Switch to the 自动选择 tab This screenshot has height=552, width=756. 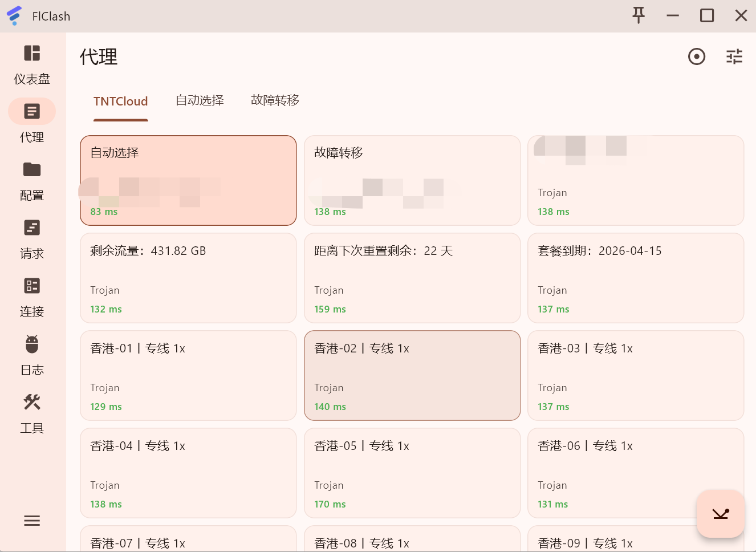pyautogui.click(x=200, y=100)
